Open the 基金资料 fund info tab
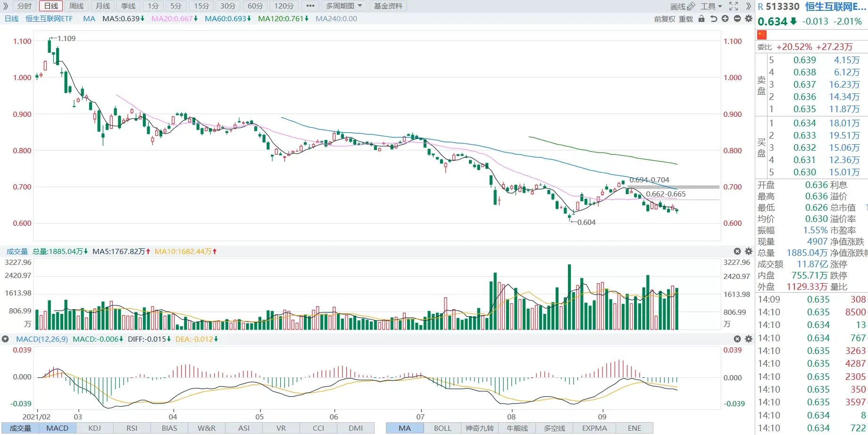The width and height of the screenshot is (868, 435). coord(388,6)
